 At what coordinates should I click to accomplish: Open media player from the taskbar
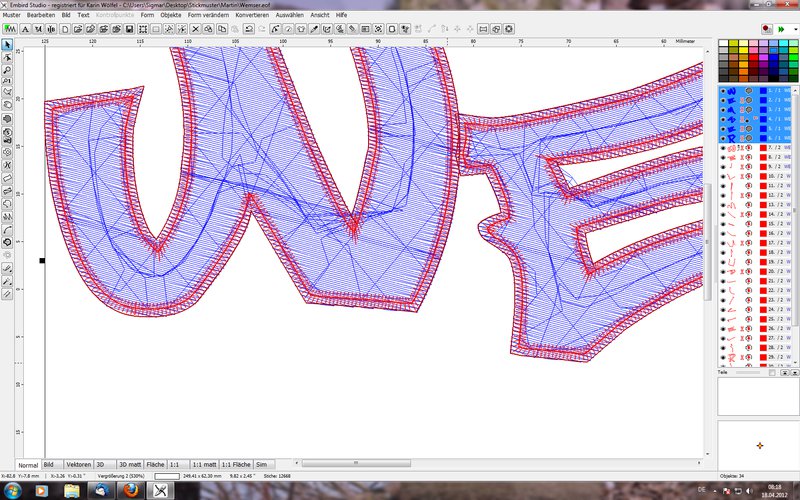(42, 491)
